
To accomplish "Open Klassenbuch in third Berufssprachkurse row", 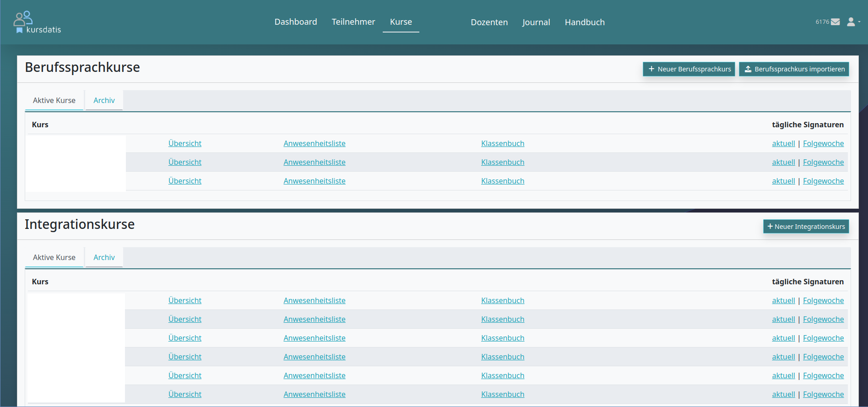I will point(503,181).
